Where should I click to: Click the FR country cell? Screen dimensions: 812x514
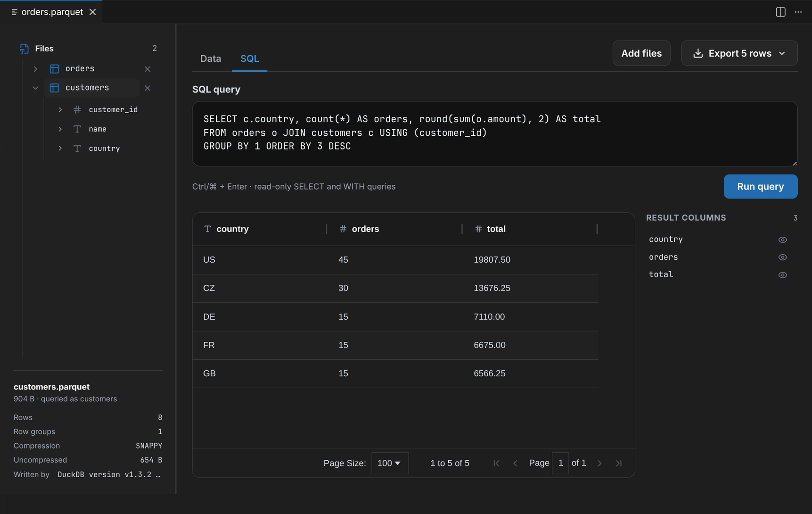pyautogui.click(x=260, y=345)
